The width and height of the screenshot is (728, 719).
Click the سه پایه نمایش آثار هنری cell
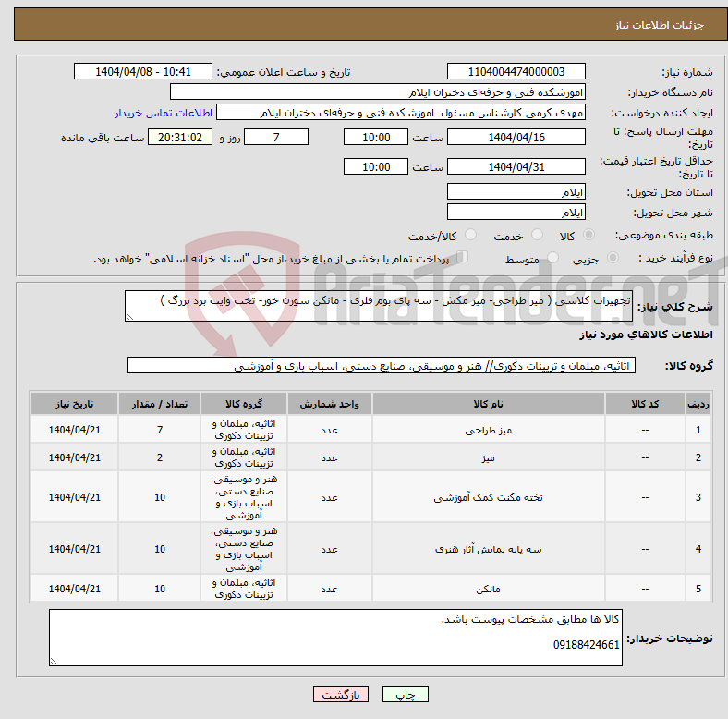(x=488, y=549)
